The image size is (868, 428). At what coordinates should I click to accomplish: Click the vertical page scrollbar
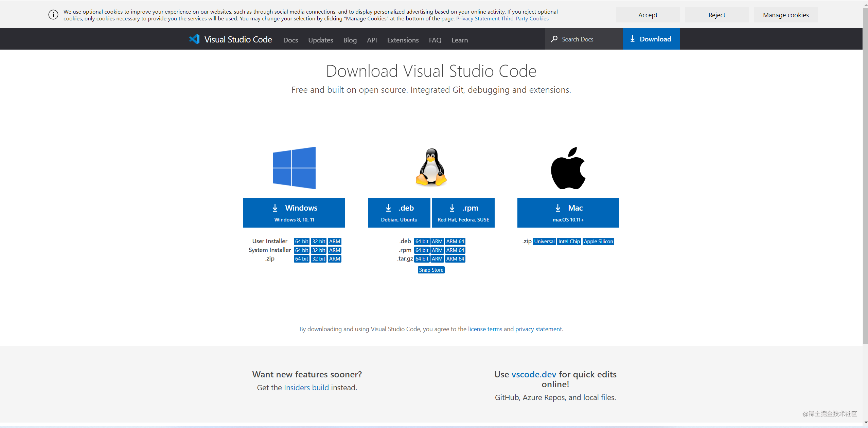(865, 177)
